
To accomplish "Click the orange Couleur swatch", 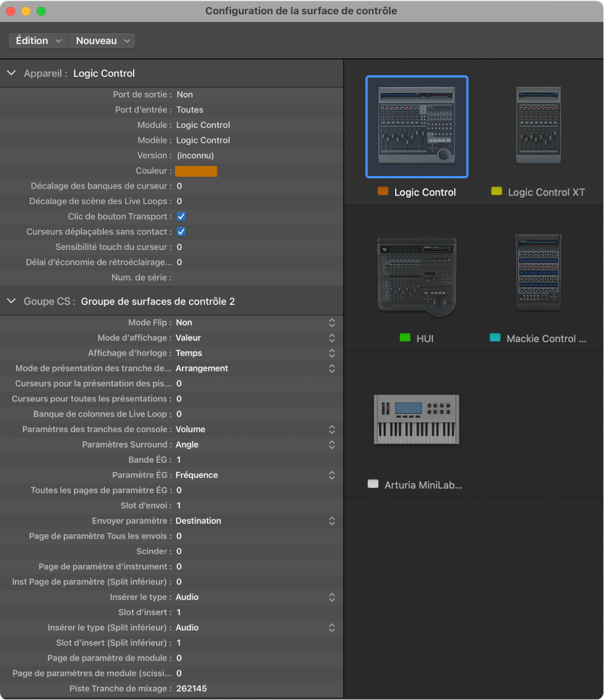I will pyautogui.click(x=196, y=171).
